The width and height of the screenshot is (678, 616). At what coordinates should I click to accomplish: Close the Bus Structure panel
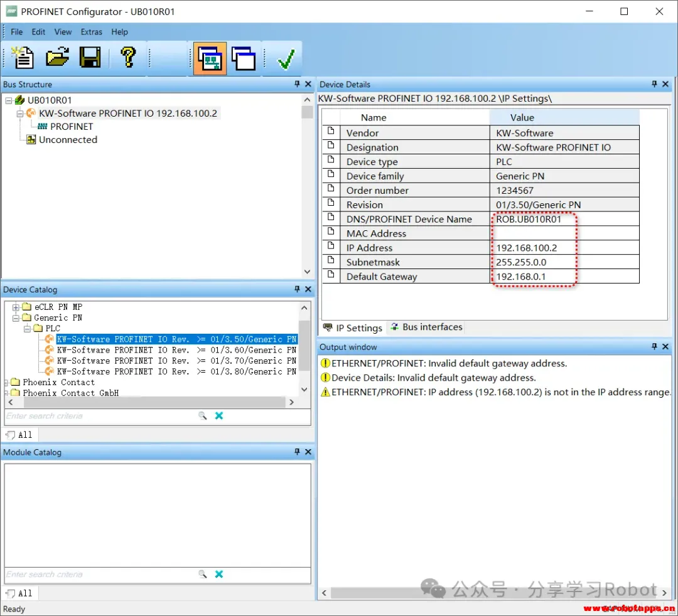coord(308,84)
